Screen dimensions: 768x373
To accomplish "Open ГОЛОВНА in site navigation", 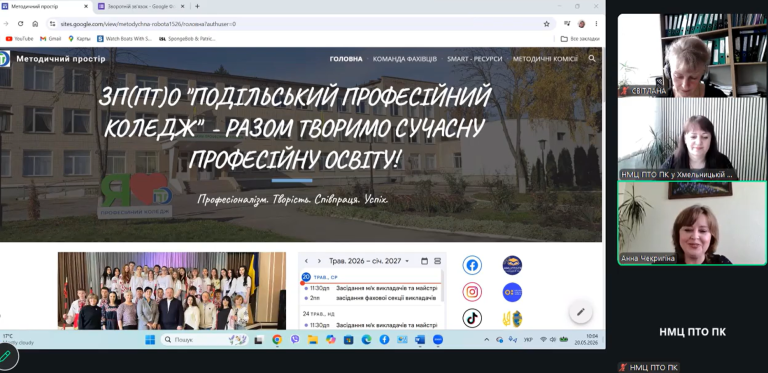I will [346, 59].
